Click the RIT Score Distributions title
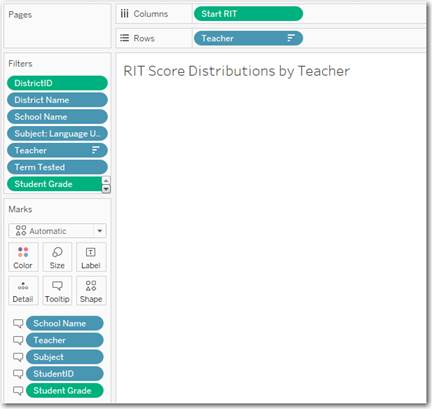432x409 pixels. (x=236, y=71)
